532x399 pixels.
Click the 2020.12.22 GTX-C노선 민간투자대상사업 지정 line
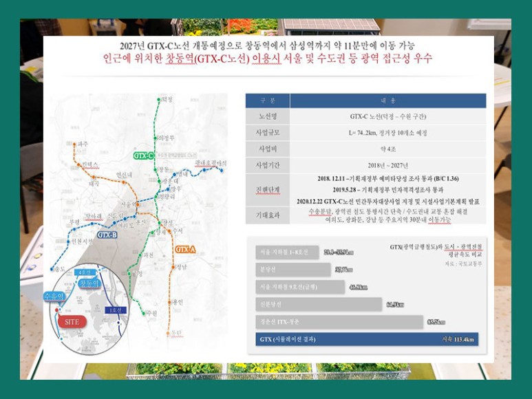pos(387,202)
